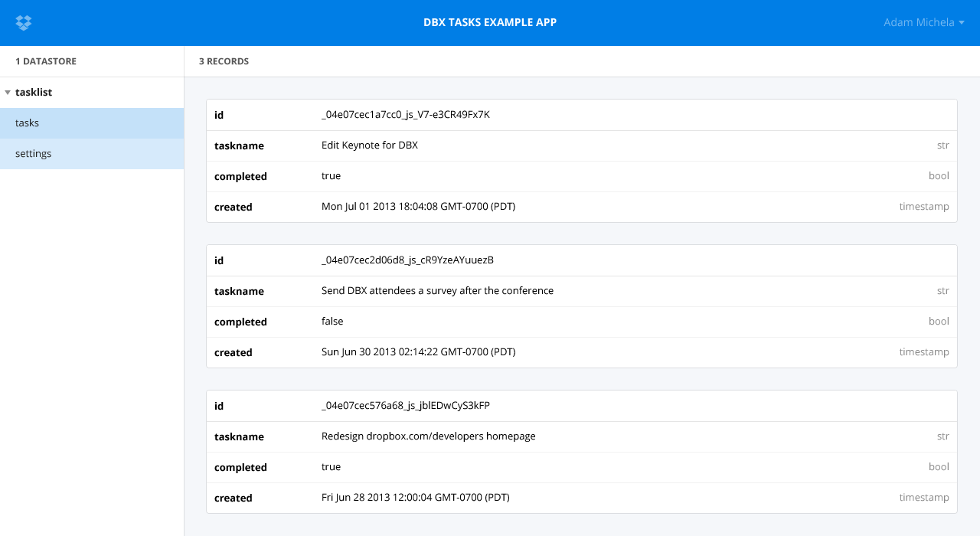Toggle completed true on Redesign homepage task
Image resolution: width=980 pixels, height=536 pixels.
(x=331, y=466)
